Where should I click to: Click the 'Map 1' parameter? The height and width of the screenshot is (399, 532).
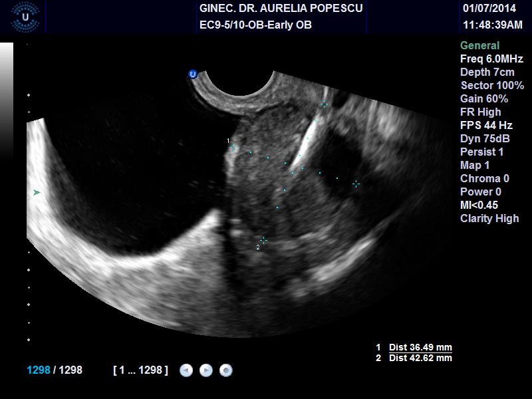[475, 165]
